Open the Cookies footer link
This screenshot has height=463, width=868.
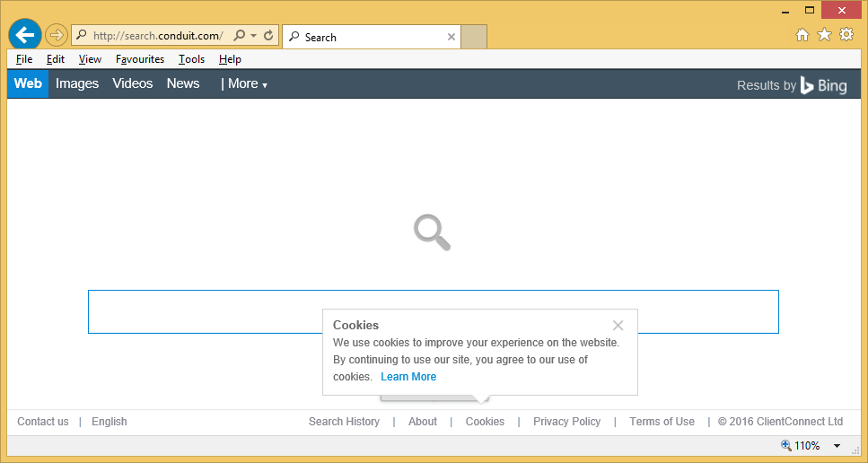(x=485, y=422)
